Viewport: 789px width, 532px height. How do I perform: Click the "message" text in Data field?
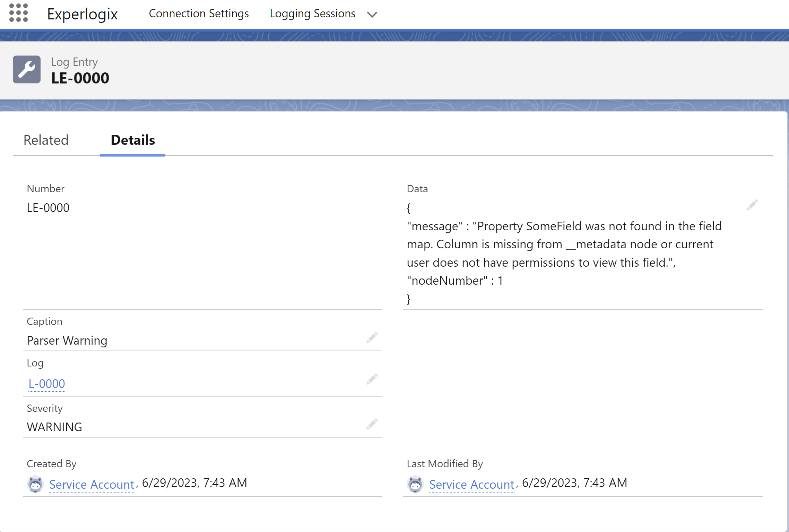pos(435,226)
